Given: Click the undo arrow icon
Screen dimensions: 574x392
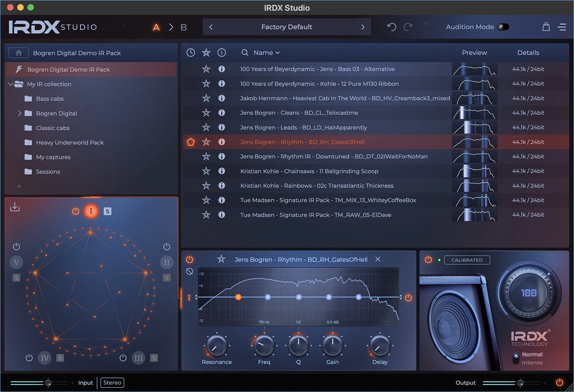Looking at the screenshot, I should click(x=391, y=27).
